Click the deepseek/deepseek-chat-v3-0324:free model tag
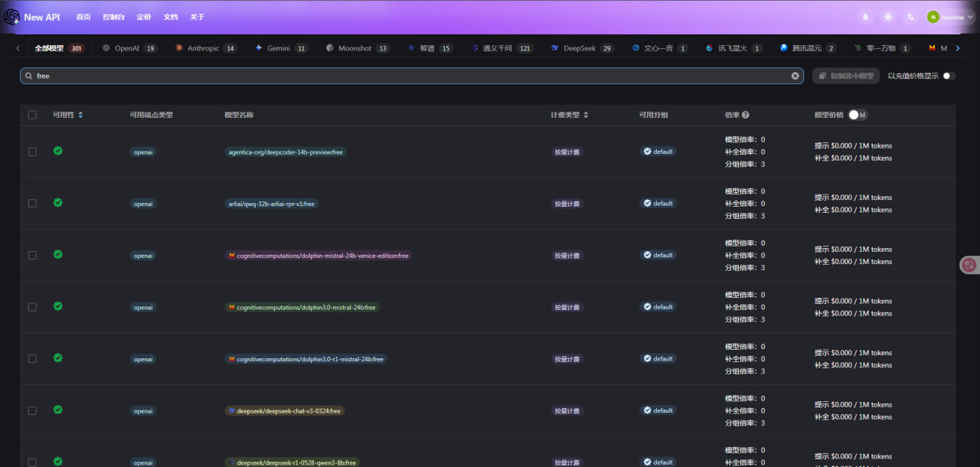 285,411
